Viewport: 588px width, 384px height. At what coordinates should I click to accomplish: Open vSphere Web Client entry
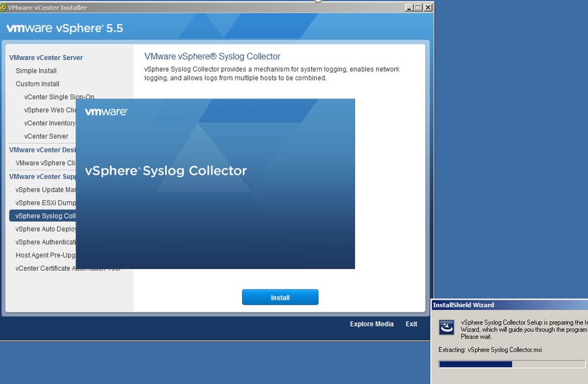[x=50, y=110]
